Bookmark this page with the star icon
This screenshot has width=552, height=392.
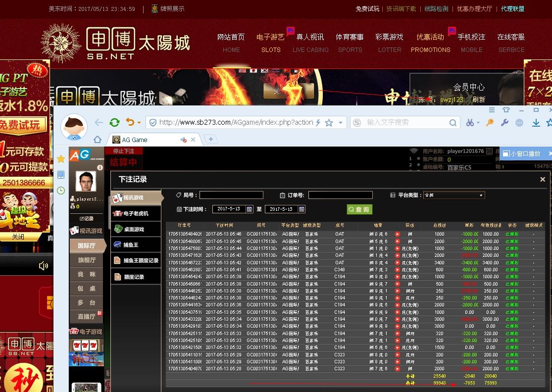(329, 123)
